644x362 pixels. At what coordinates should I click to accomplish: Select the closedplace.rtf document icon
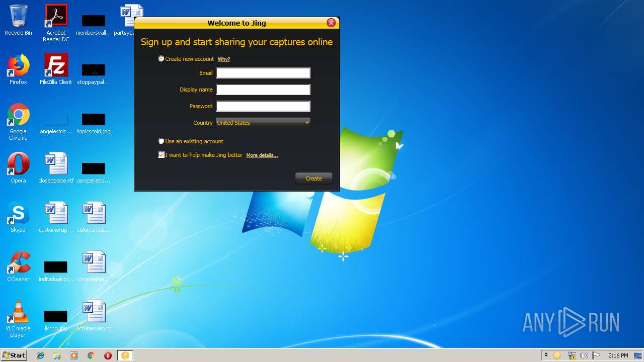pos(56,168)
